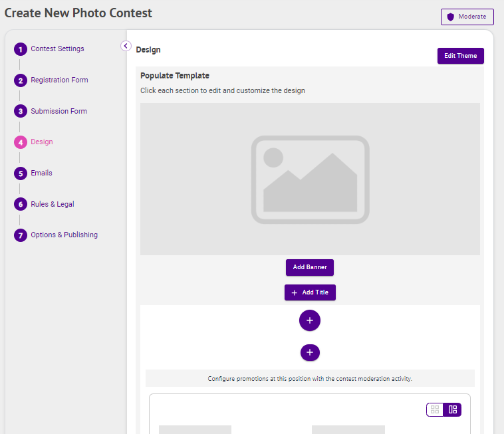Open the Edit Theme button

[x=460, y=56]
